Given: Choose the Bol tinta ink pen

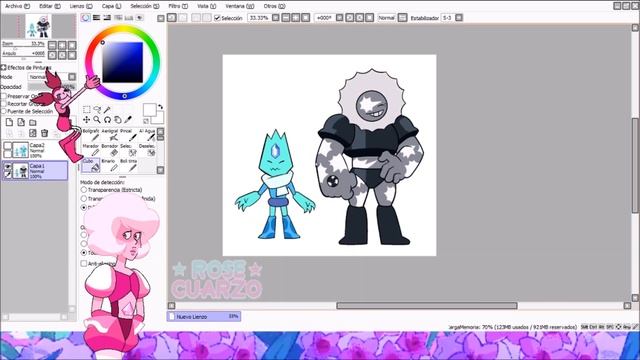Looking at the screenshot, I should click(128, 165).
